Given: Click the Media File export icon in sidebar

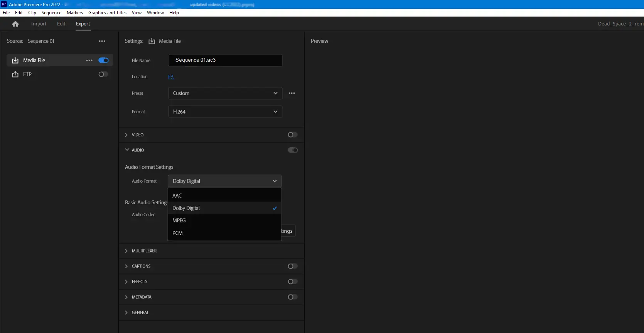Looking at the screenshot, I should [15, 61].
